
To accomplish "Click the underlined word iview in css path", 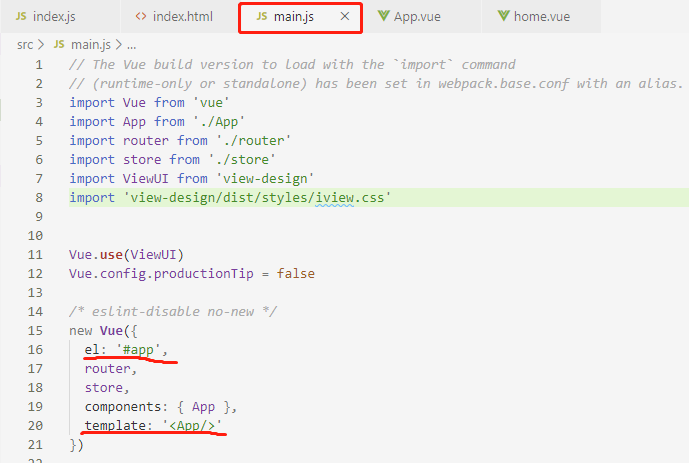I will click(334, 198).
